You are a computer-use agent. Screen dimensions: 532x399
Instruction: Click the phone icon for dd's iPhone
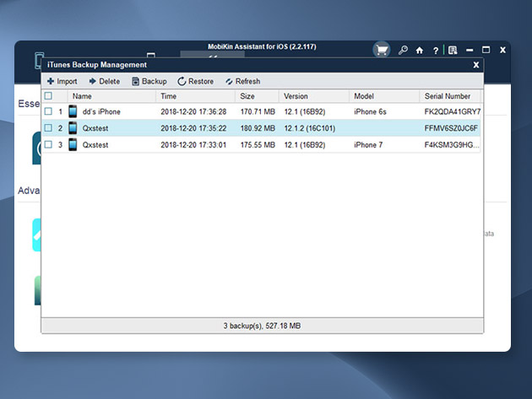coord(73,111)
